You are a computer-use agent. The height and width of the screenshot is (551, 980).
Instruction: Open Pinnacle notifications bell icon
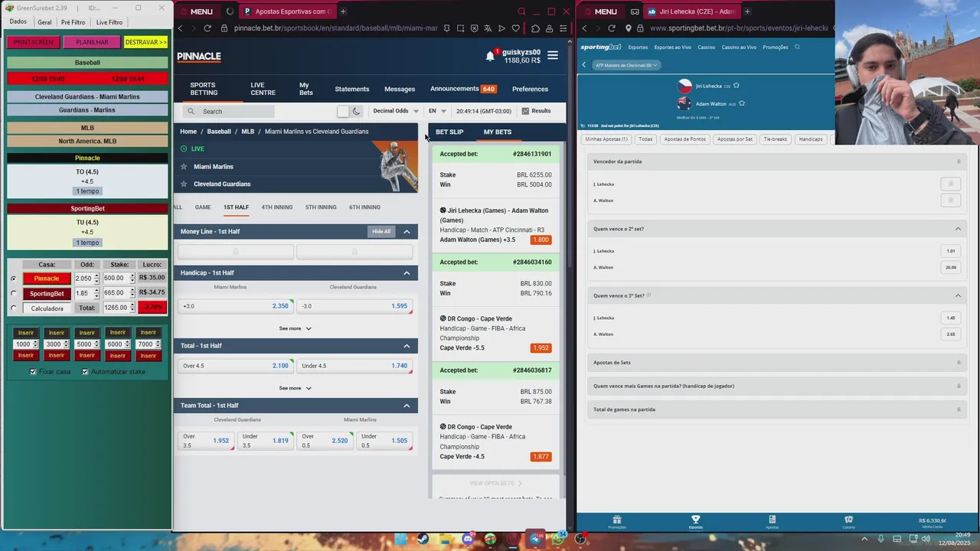(490, 56)
